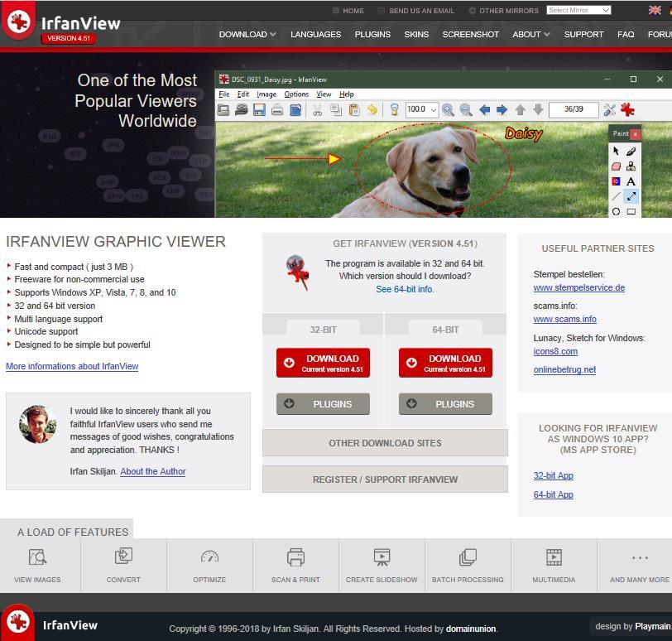The width and height of the screenshot is (672, 641).
Task: Go to the LANGUAGES page
Action: [x=316, y=34]
